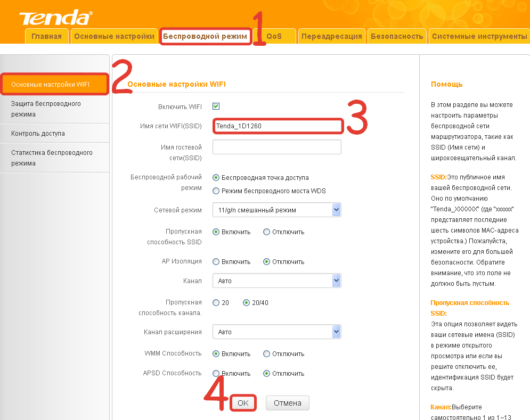The height and width of the screenshot is (420, 530).
Task: Click the Отмена button
Action: coord(288,403)
